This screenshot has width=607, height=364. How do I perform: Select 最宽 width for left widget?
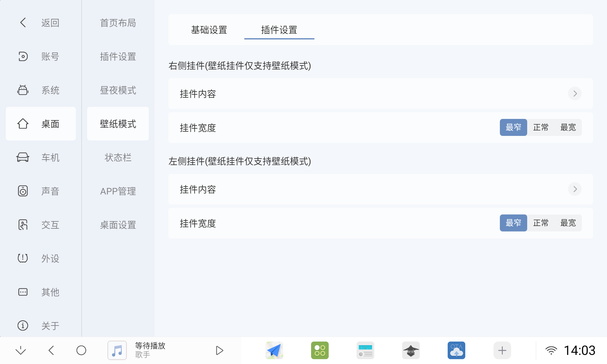pyautogui.click(x=568, y=223)
